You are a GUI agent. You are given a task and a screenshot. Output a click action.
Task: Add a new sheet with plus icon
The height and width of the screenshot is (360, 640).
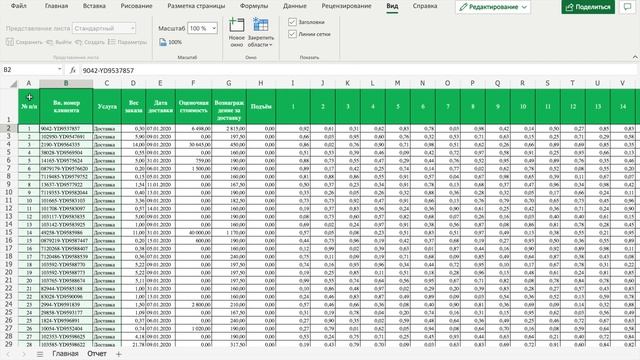118,354
